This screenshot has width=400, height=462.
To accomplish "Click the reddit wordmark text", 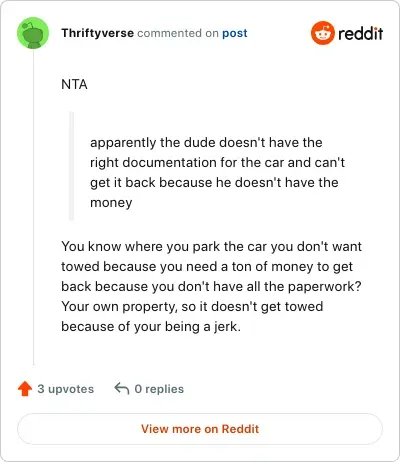I will point(360,33).
